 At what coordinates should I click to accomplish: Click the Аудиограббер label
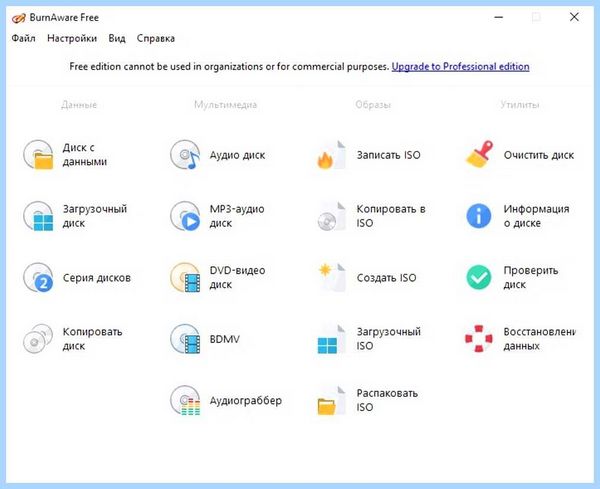click(x=246, y=401)
